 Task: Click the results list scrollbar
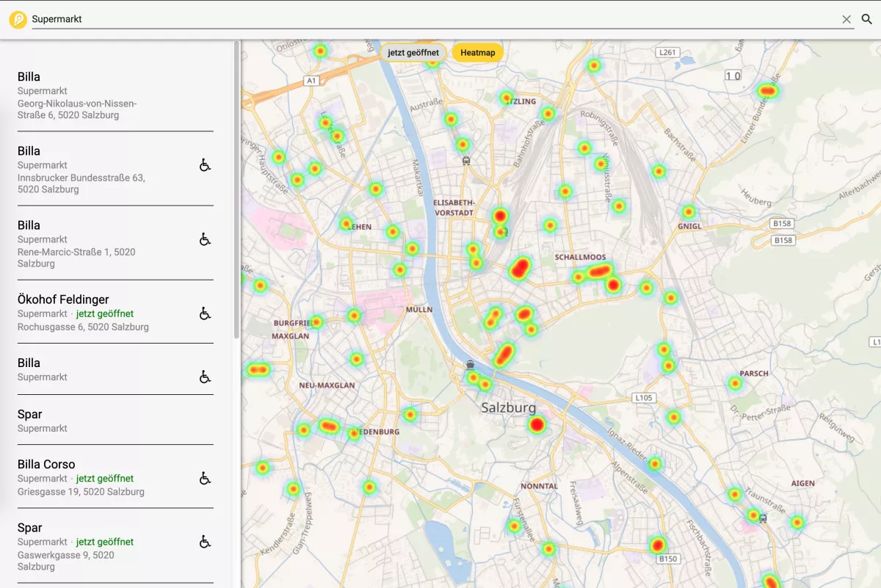point(236,191)
